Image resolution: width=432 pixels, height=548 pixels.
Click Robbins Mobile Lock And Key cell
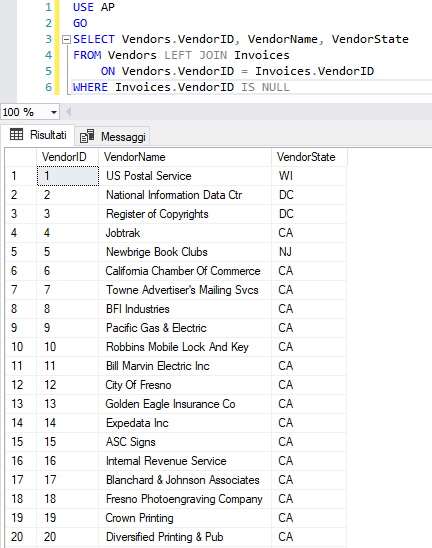click(185, 347)
